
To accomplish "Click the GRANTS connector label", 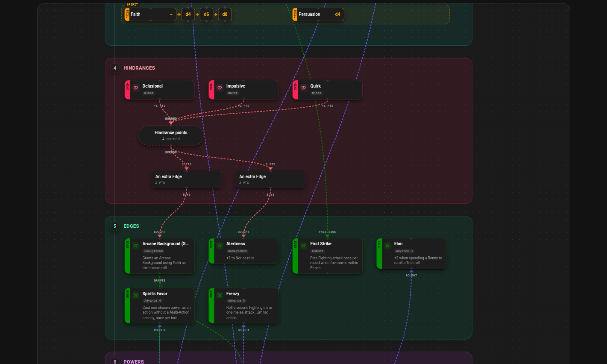I will [x=160, y=281].
